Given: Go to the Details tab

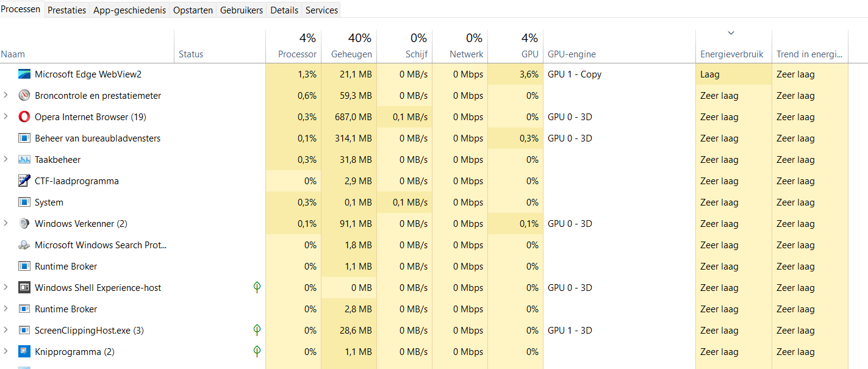Looking at the screenshot, I should (x=284, y=10).
